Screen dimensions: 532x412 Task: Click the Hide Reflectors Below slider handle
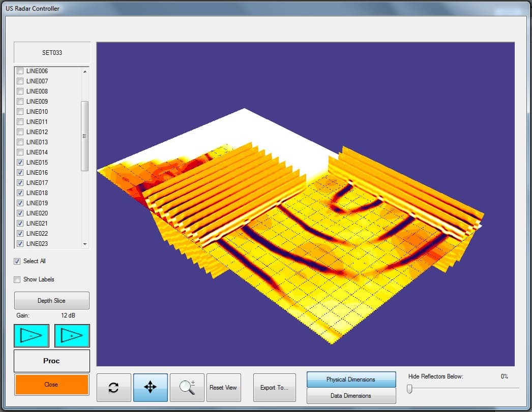[x=409, y=389]
